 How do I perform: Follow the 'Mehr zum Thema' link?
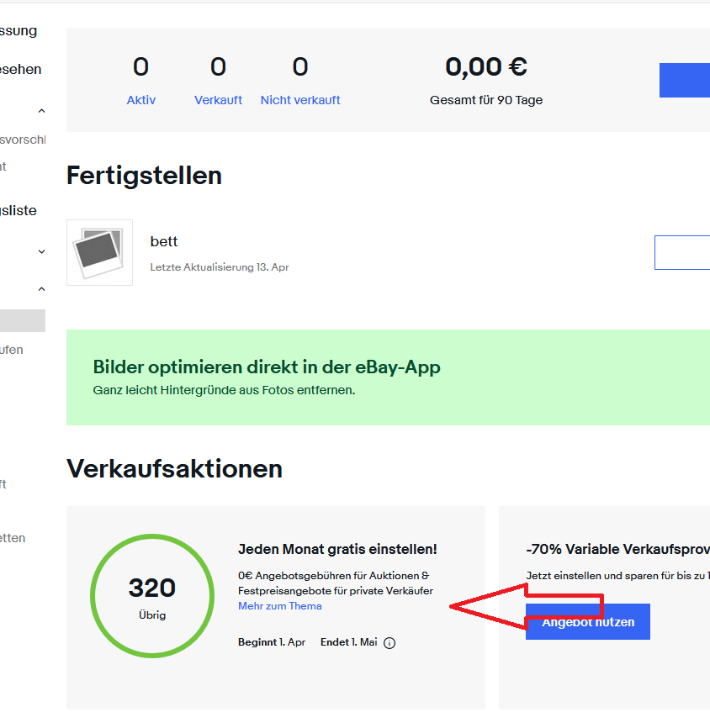tap(279, 605)
